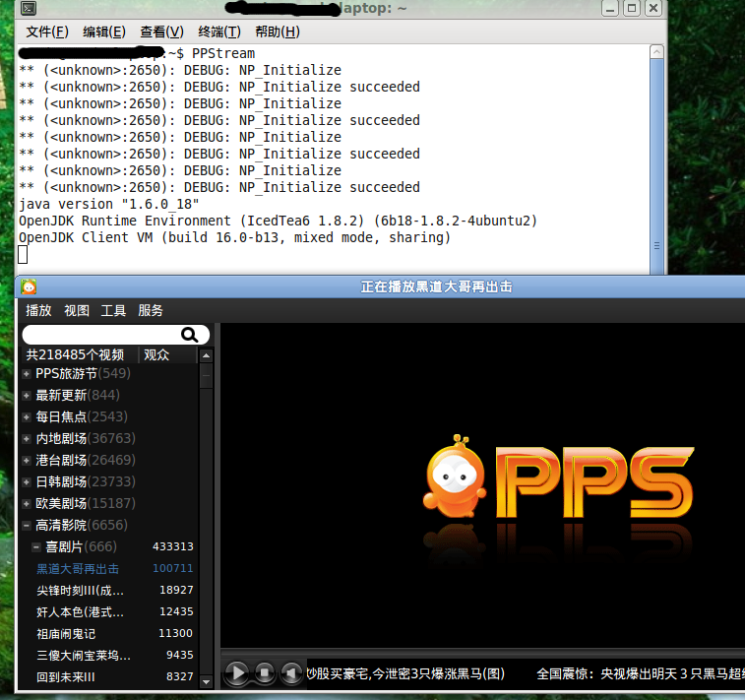Maximize the terminal window
This screenshot has height=700, width=745.
pyautogui.click(x=632, y=8)
